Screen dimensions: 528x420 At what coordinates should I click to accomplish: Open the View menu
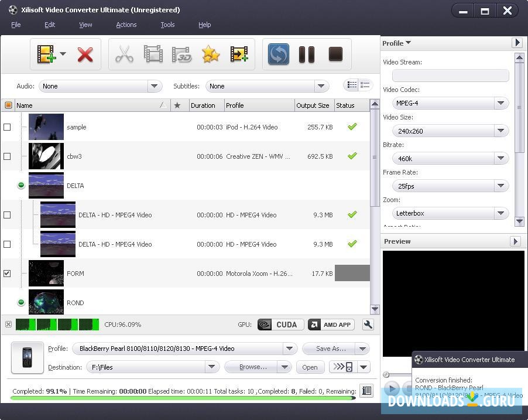[85, 25]
